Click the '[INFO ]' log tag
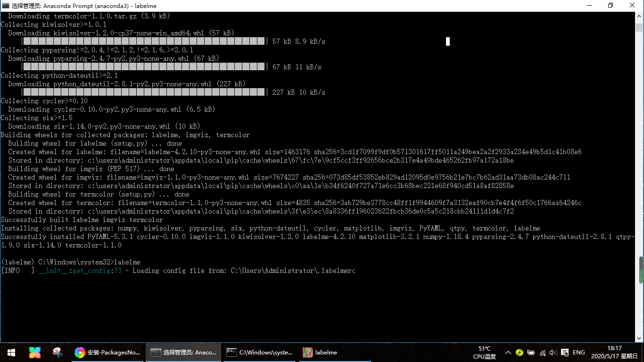Image resolution: width=644 pixels, height=362 pixels. (x=18, y=271)
